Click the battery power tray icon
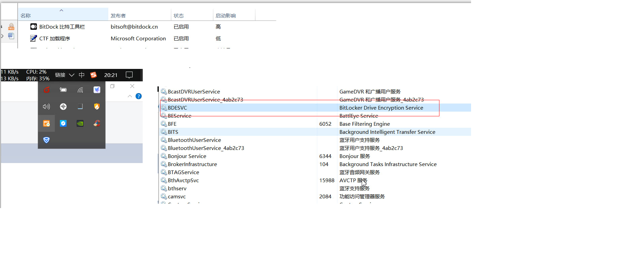644x277 pixels. pos(63,90)
